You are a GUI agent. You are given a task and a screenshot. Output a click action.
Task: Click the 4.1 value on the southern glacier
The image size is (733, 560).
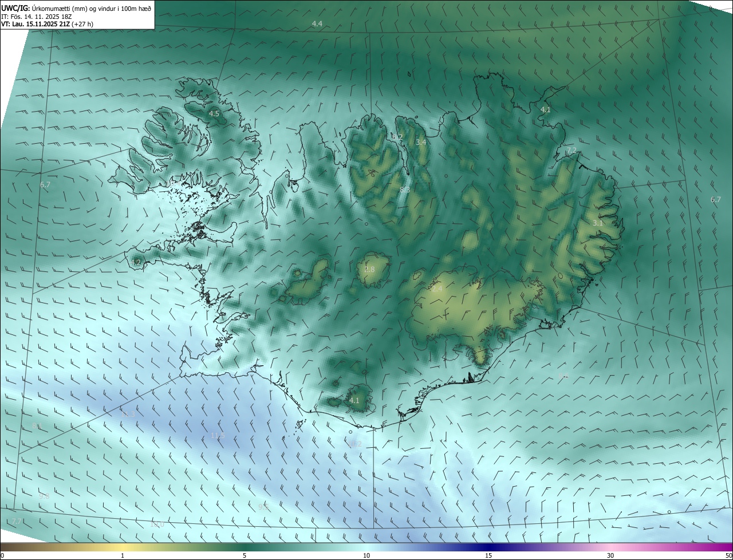[x=354, y=401]
